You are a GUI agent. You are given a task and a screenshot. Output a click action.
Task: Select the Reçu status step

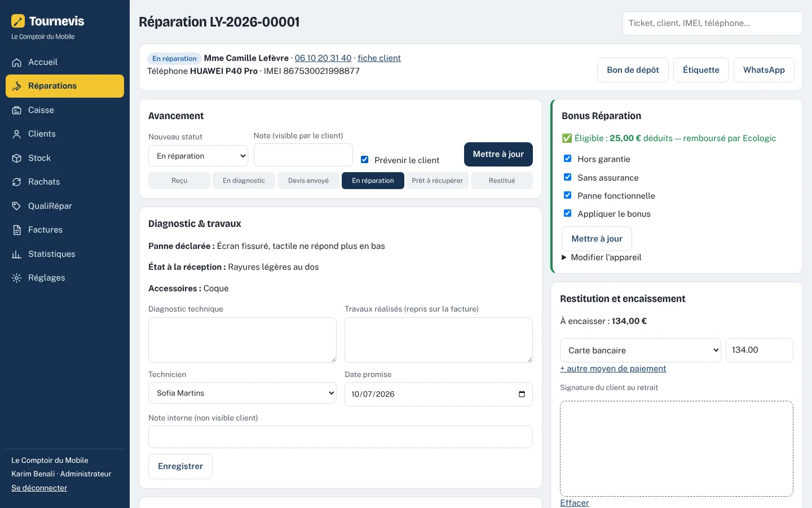coord(179,181)
